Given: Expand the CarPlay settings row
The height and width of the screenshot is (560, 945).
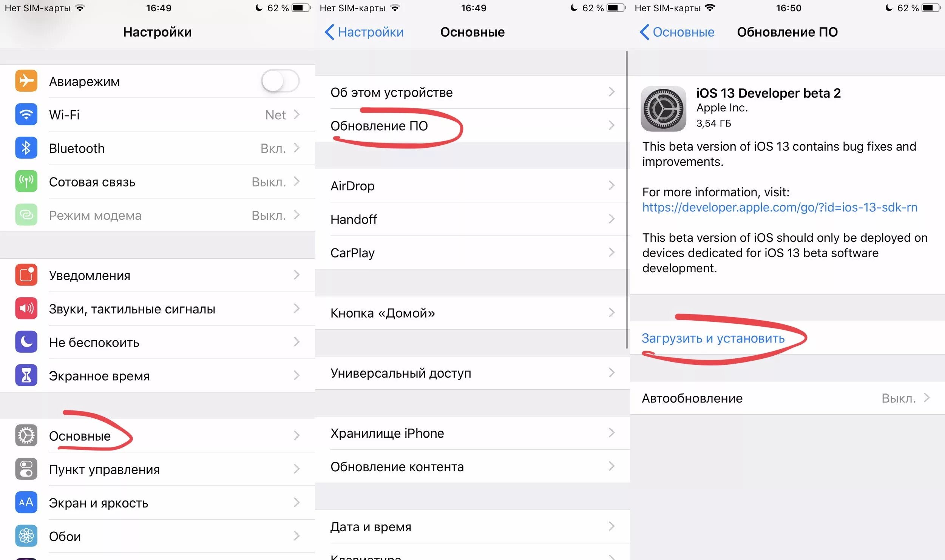Looking at the screenshot, I should pos(472,253).
